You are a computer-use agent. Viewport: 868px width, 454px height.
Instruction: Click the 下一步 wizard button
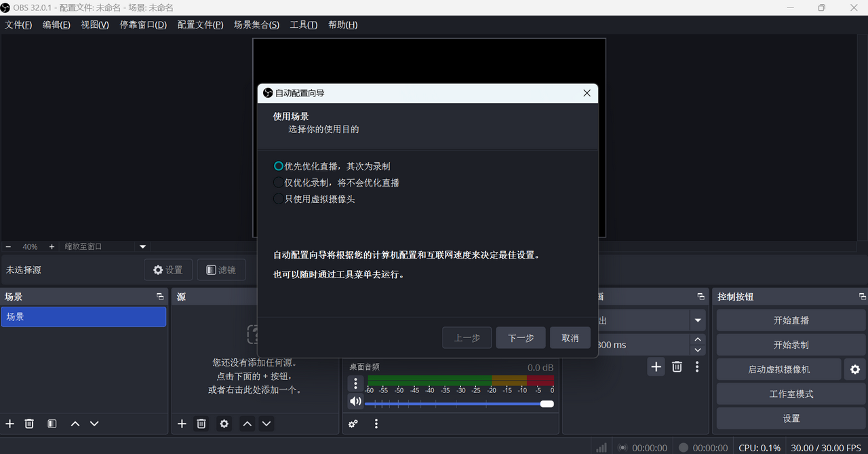(x=520, y=337)
